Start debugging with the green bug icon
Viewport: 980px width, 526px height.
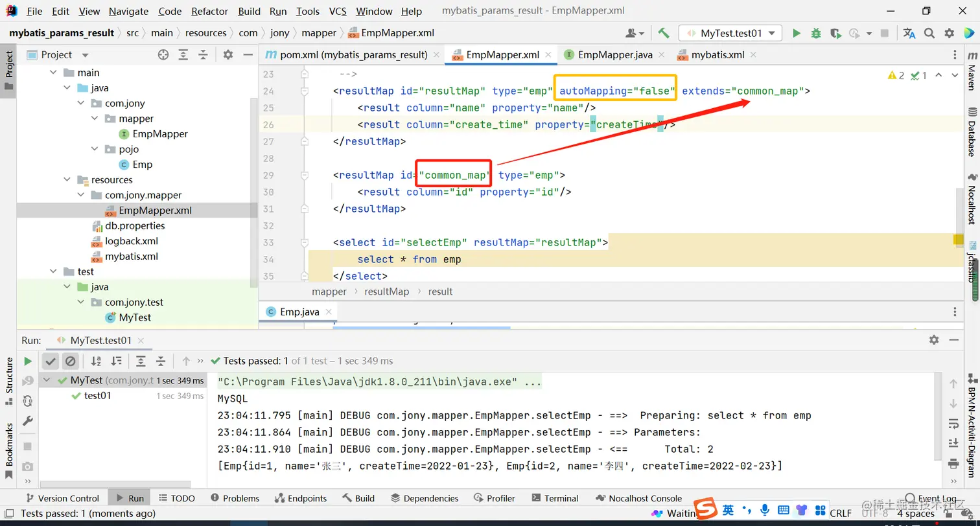[816, 33]
